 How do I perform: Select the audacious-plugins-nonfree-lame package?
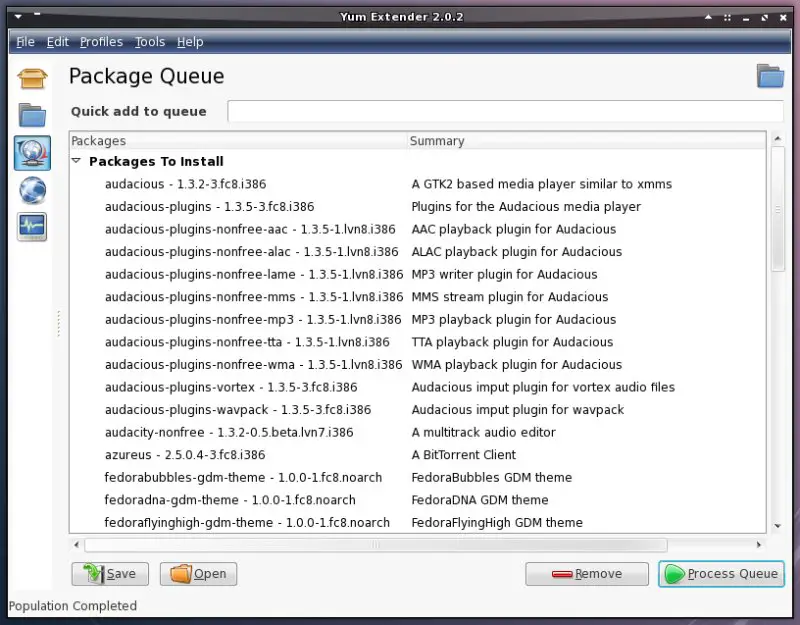coord(418,274)
